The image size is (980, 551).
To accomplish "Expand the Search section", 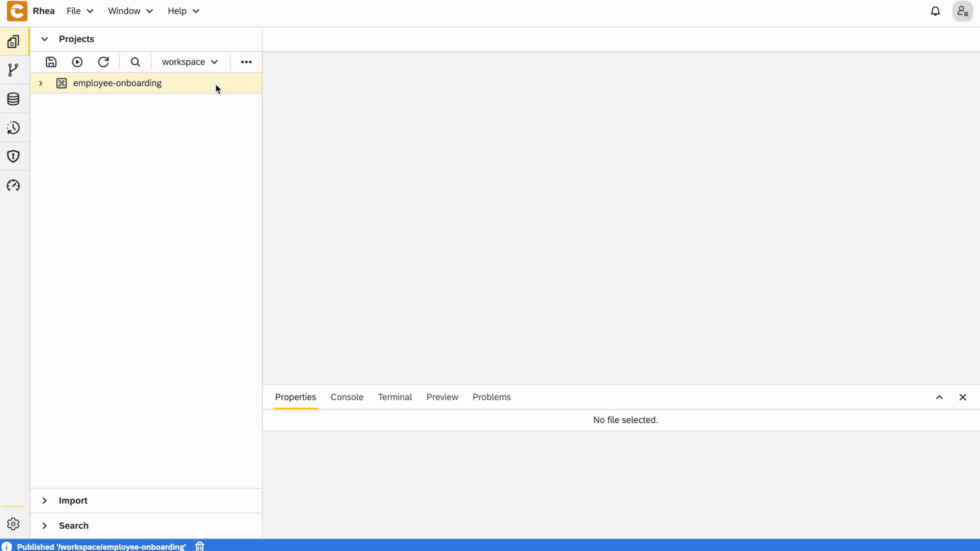I will point(44,526).
